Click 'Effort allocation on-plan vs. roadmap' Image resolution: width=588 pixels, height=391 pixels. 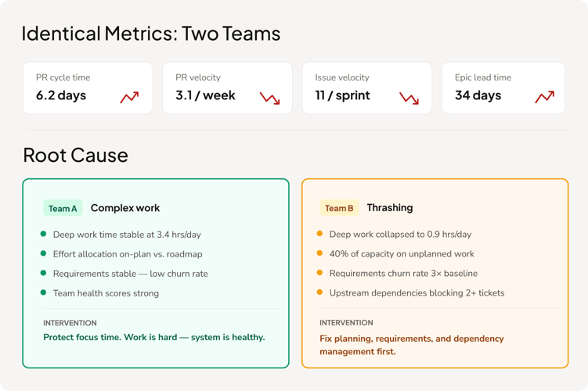pos(128,254)
